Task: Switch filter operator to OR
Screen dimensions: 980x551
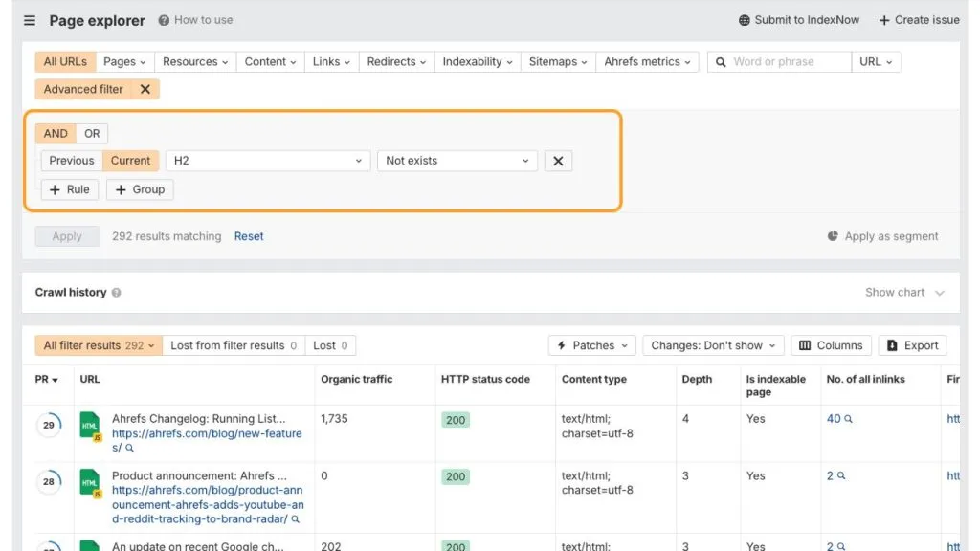Action: pos(92,134)
